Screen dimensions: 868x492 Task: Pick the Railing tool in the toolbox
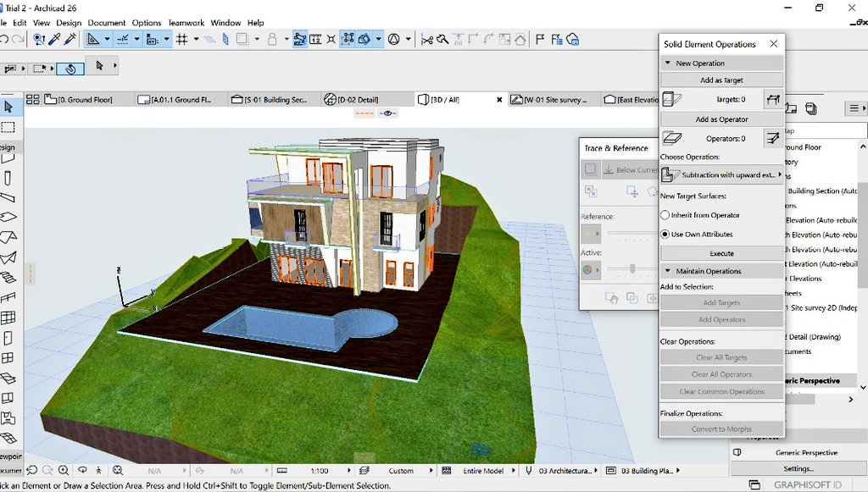point(8,298)
